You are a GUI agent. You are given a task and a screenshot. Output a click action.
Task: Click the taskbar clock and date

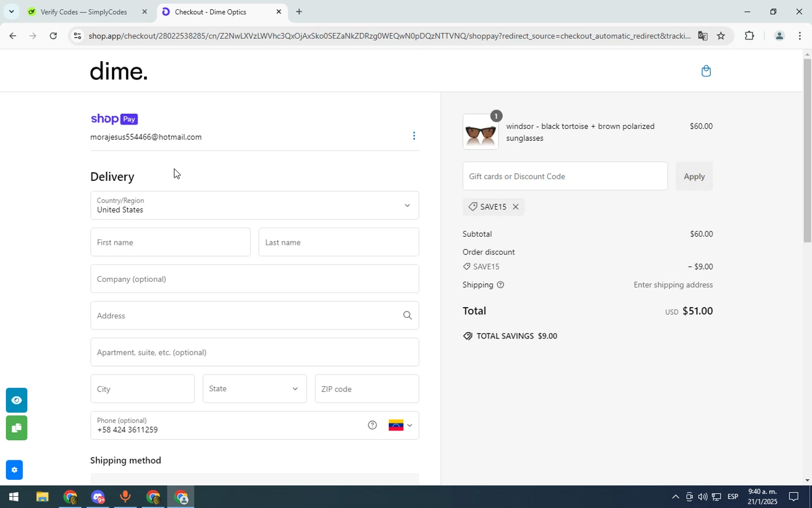(x=762, y=497)
